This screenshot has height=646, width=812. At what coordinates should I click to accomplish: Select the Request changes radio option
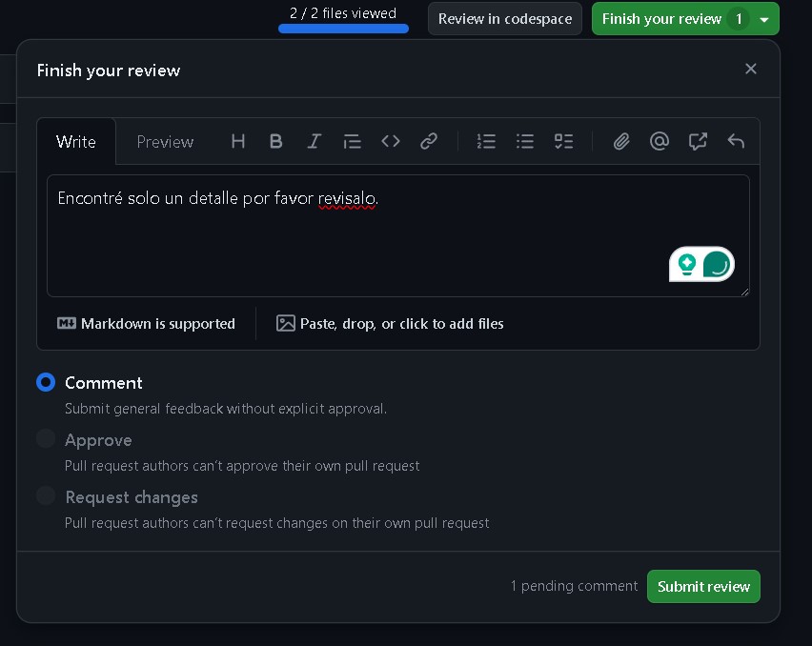(x=46, y=496)
